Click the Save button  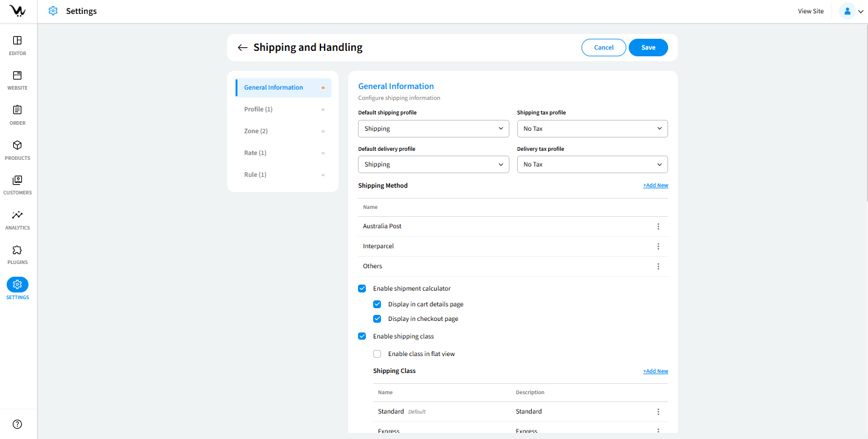pos(648,48)
